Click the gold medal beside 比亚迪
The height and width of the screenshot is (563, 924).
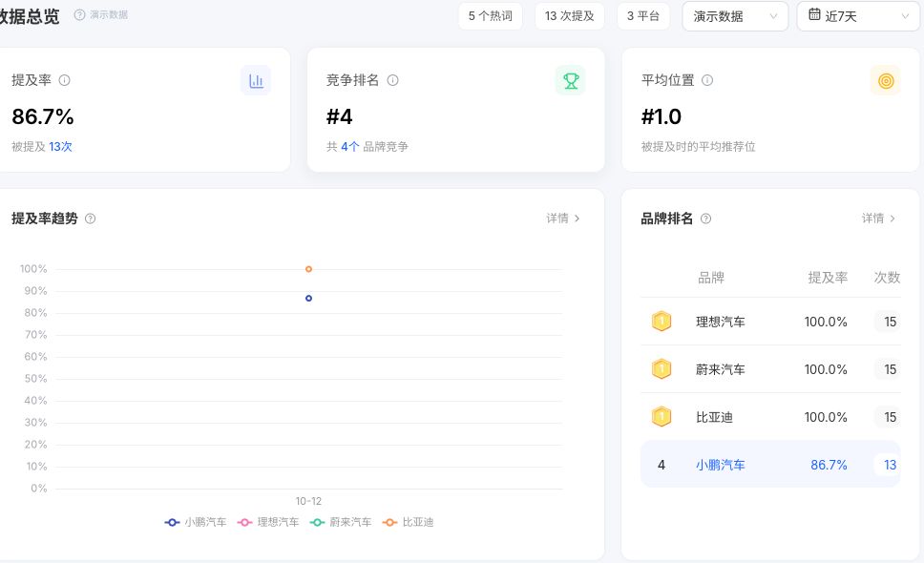coord(661,417)
